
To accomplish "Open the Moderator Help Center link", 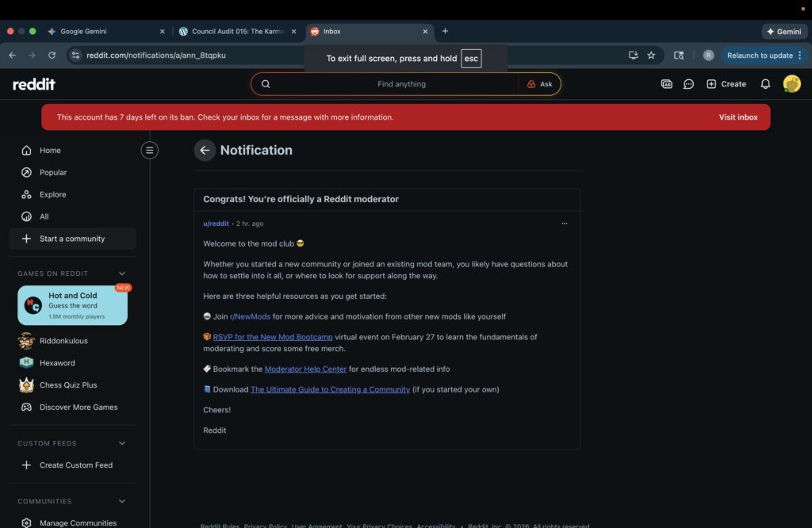I will tap(305, 369).
